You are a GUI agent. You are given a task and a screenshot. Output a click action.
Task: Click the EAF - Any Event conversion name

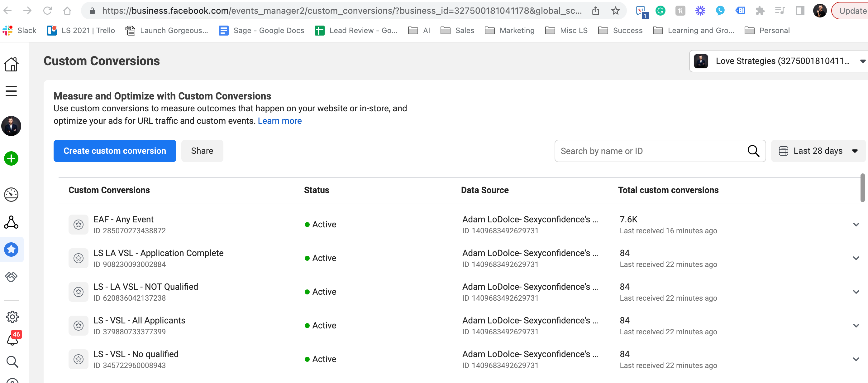coord(123,219)
